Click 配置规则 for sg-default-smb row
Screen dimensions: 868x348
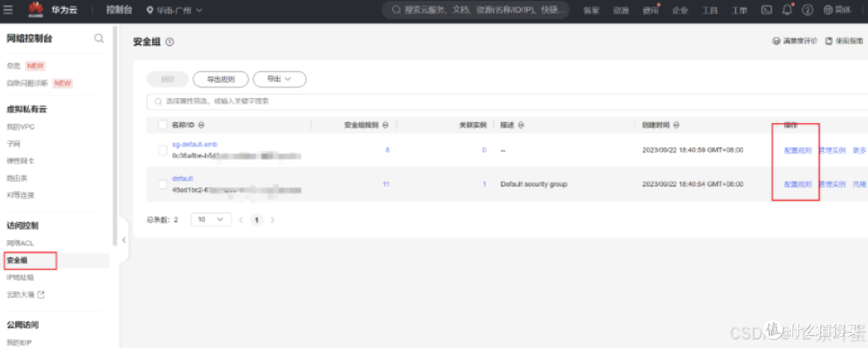(798, 150)
